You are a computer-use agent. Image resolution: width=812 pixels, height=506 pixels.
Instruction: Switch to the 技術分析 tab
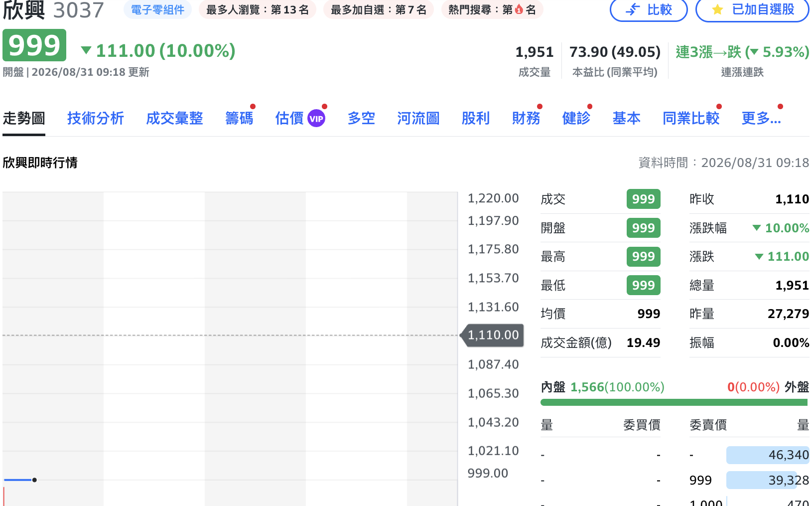pos(96,119)
